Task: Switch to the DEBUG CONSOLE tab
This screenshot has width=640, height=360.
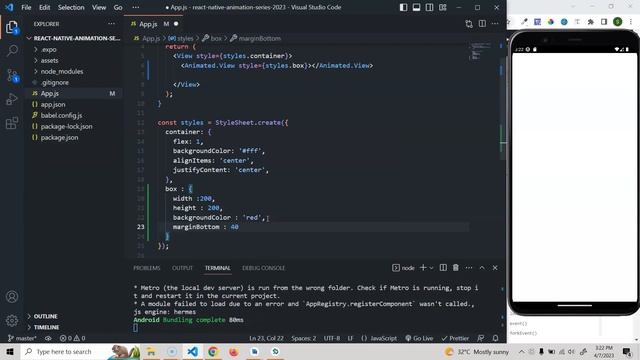Action: click(263, 268)
